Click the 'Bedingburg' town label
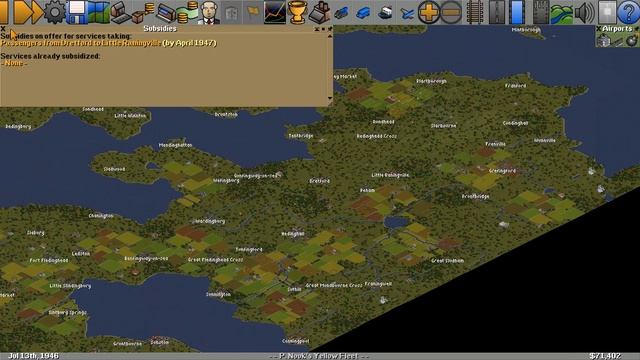The height and width of the screenshot is (360, 640). tap(18, 127)
